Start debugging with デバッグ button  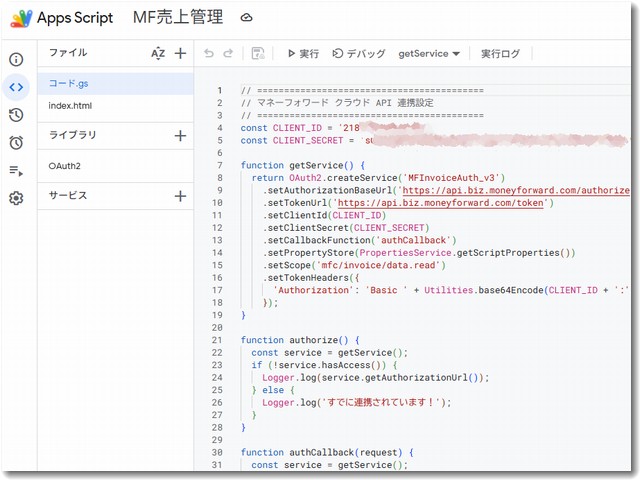(359, 54)
